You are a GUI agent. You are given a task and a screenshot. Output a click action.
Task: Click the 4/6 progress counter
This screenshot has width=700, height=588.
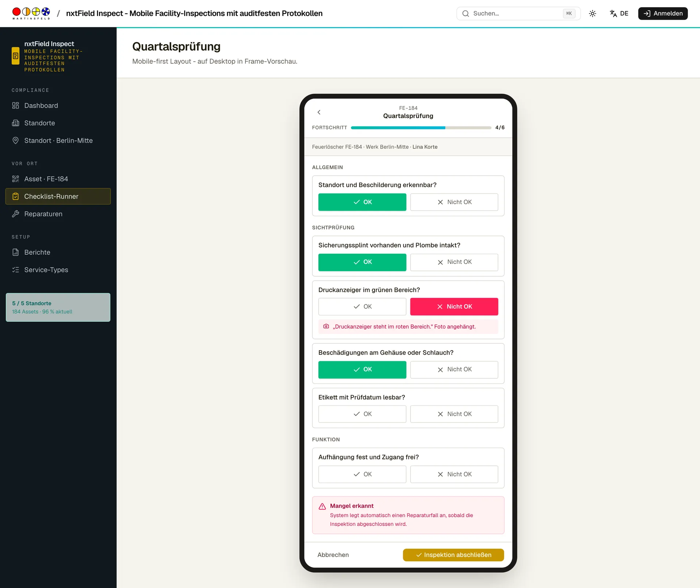pyautogui.click(x=500, y=128)
